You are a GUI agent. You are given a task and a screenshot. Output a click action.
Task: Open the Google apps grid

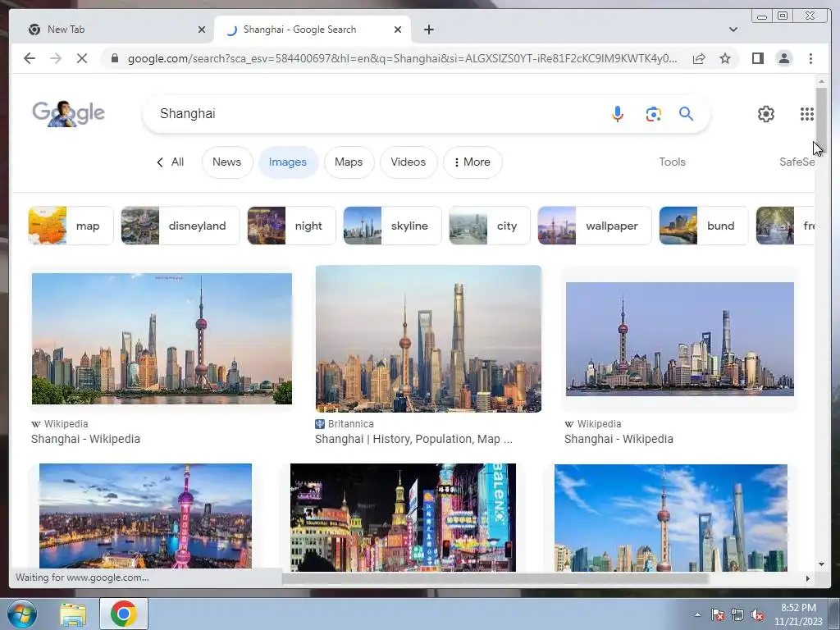[x=807, y=113]
